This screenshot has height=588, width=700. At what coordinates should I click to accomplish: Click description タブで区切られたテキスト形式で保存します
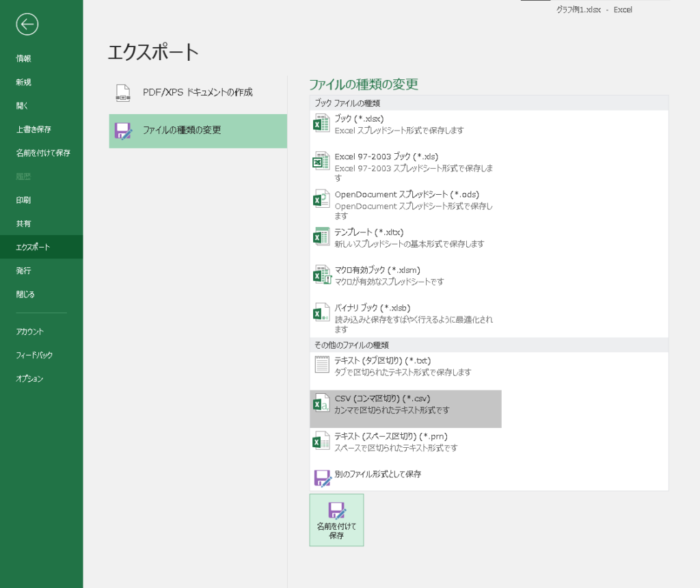point(403,373)
